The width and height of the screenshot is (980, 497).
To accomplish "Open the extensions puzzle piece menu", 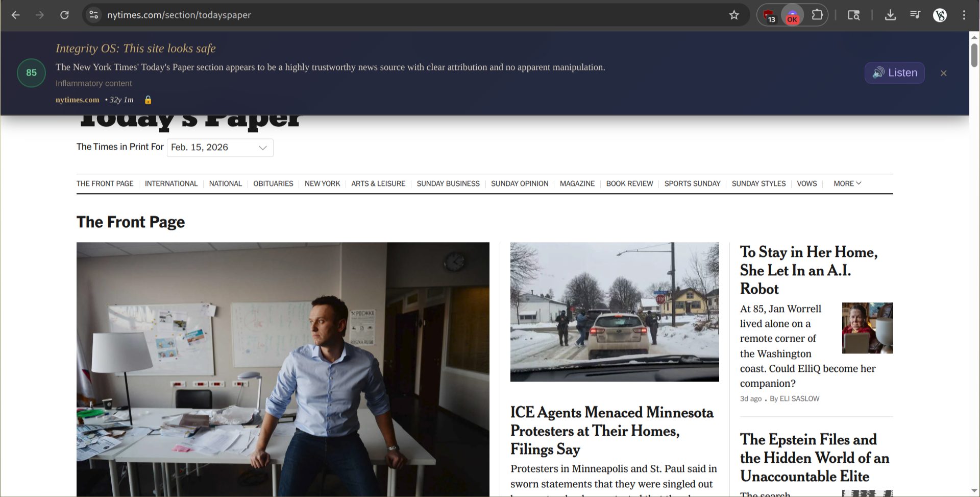I will pos(817,15).
